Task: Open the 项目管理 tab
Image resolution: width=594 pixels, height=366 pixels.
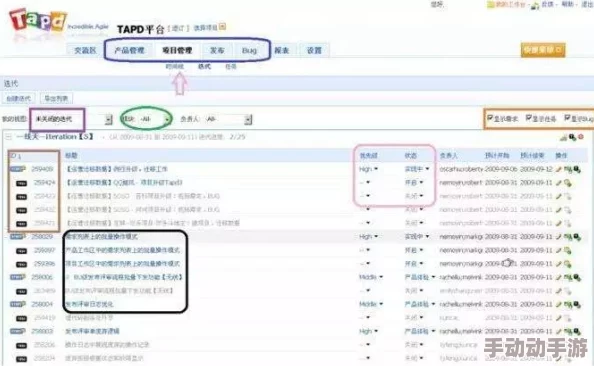Action: (x=177, y=50)
